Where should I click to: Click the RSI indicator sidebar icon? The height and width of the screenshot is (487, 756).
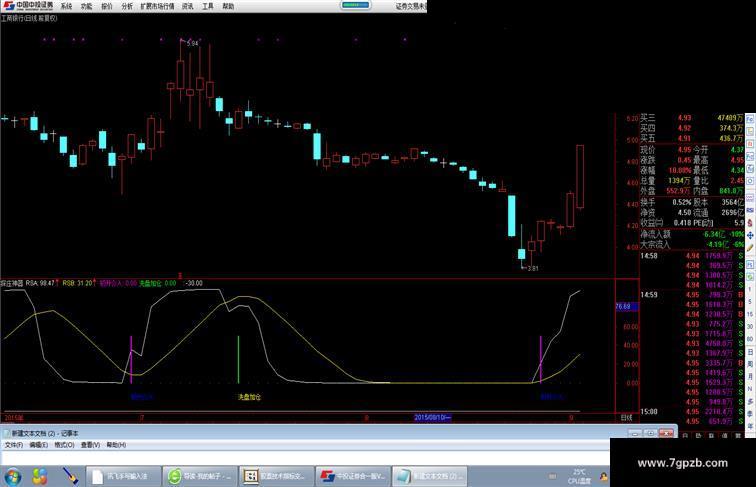pyautogui.click(x=750, y=210)
